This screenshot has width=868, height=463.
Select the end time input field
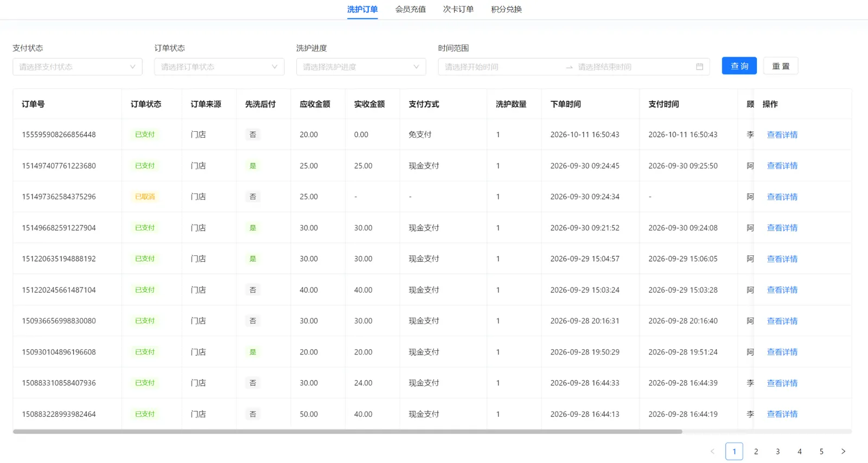634,67
